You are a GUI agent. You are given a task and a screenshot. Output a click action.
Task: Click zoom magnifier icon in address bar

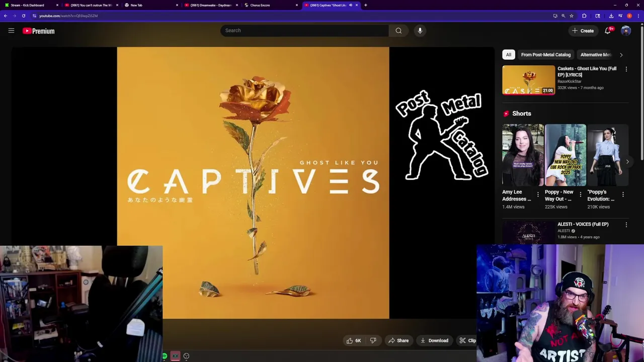(x=563, y=16)
